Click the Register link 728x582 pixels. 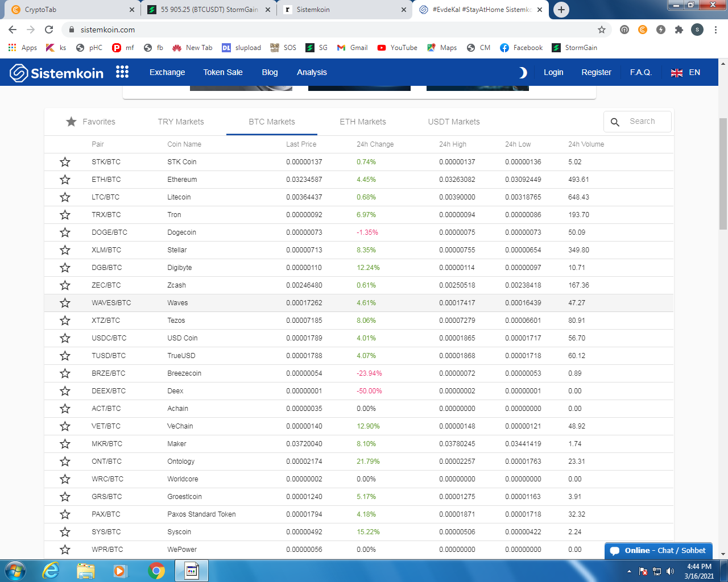(596, 72)
